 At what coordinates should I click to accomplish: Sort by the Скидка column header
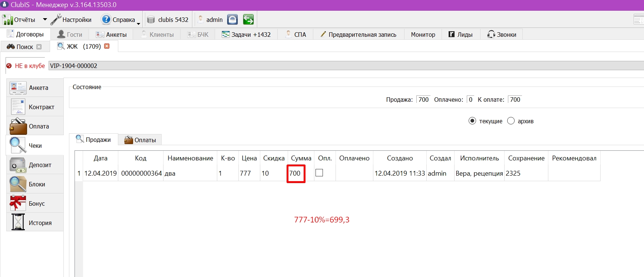click(x=274, y=158)
